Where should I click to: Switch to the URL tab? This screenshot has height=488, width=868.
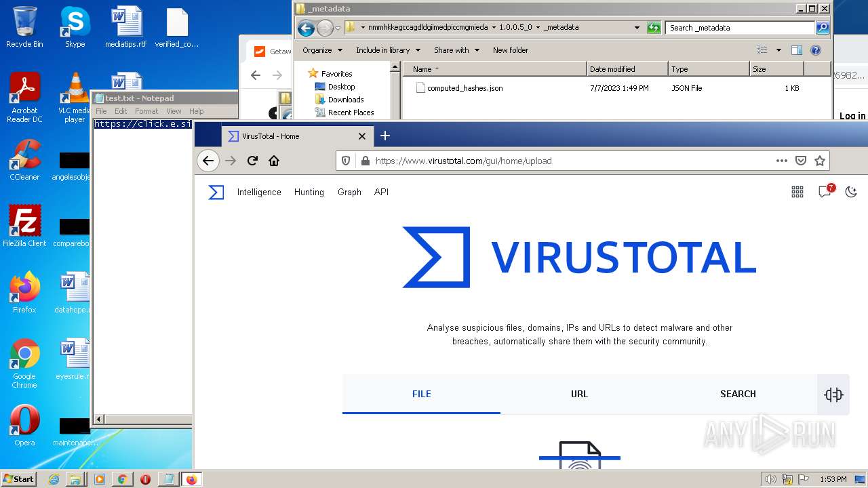[x=579, y=394]
